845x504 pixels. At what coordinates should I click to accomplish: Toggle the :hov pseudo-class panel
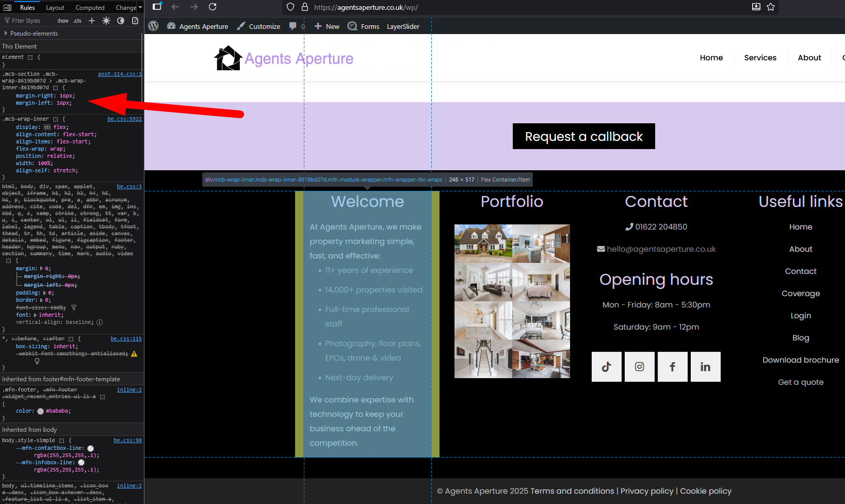pyautogui.click(x=63, y=21)
